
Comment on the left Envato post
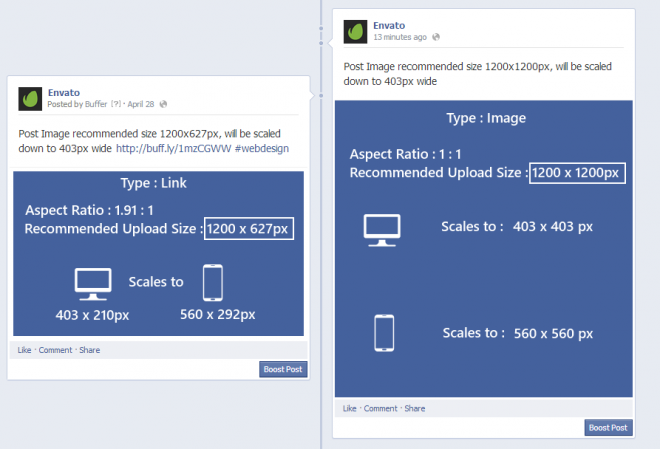coord(56,350)
